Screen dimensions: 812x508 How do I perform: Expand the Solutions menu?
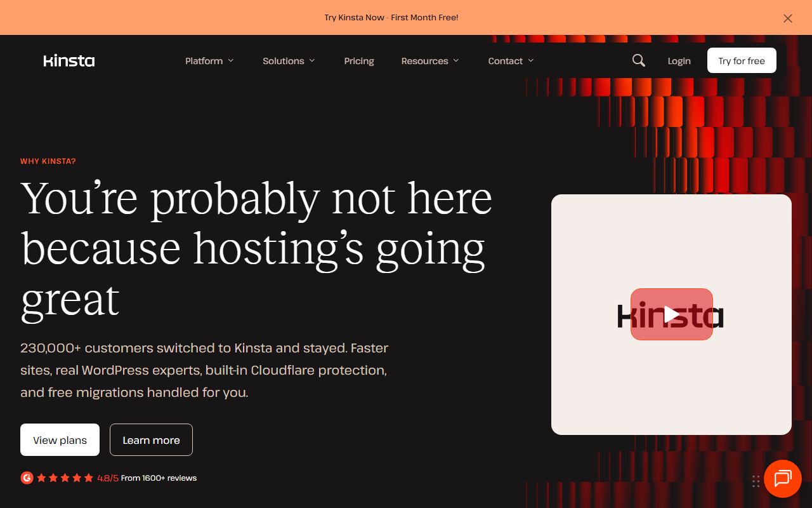289,61
